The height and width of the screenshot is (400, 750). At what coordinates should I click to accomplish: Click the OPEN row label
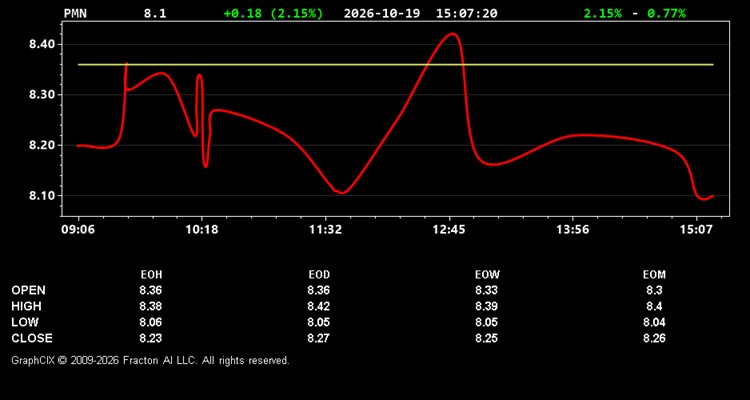[x=29, y=290]
